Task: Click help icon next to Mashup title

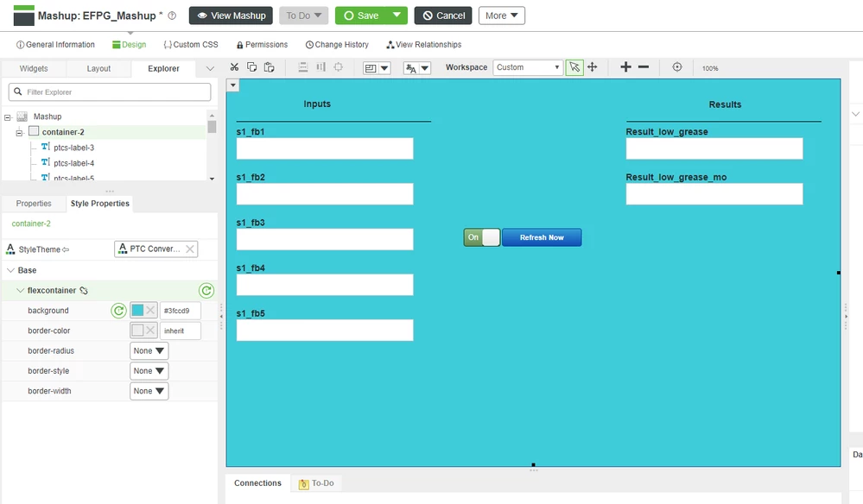Action: [x=172, y=16]
